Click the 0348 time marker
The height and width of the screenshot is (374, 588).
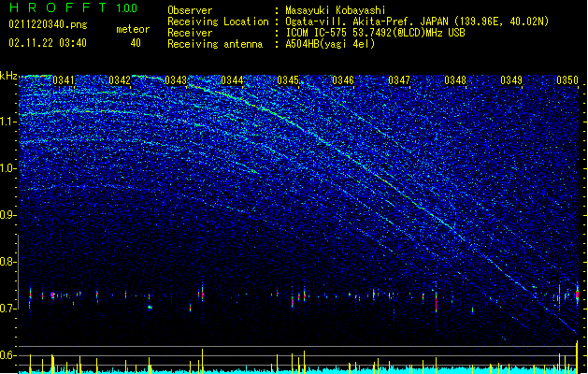pyautogui.click(x=455, y=80)
